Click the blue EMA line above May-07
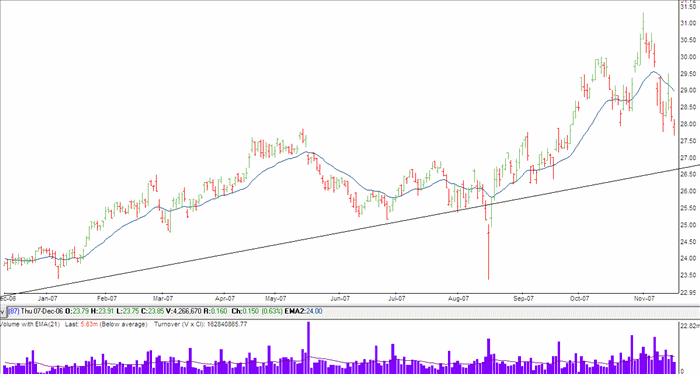This screenshot has height=374, width=700. pyautogui.click(x=276, y=163)
